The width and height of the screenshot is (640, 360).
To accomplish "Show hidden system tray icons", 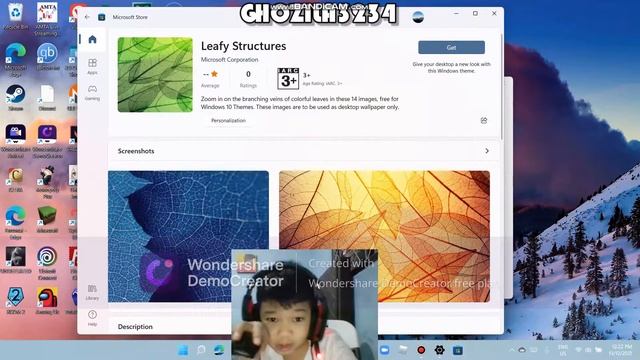I will 512,350.
